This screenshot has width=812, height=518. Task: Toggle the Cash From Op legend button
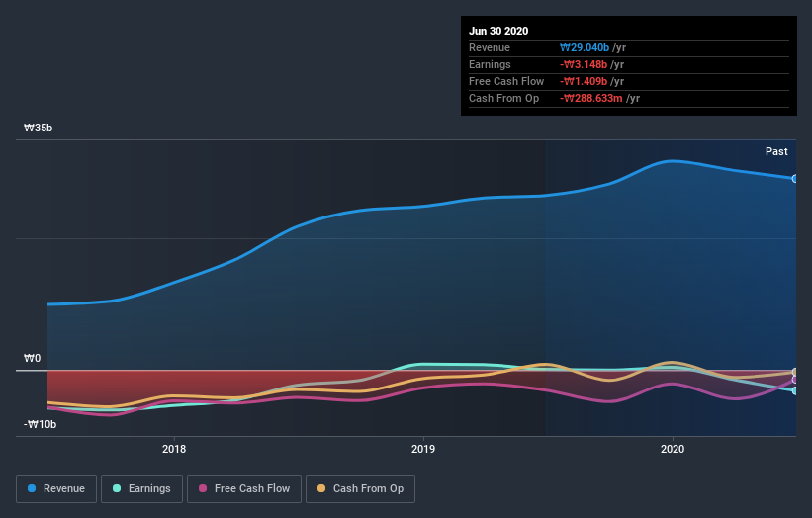pos(360,489)
